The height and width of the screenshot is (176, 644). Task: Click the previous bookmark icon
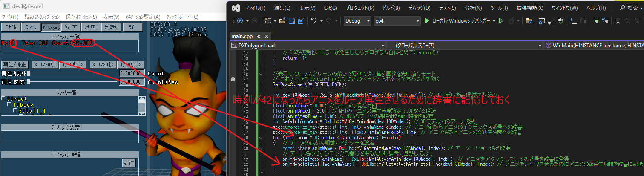[x=627, y=21]
